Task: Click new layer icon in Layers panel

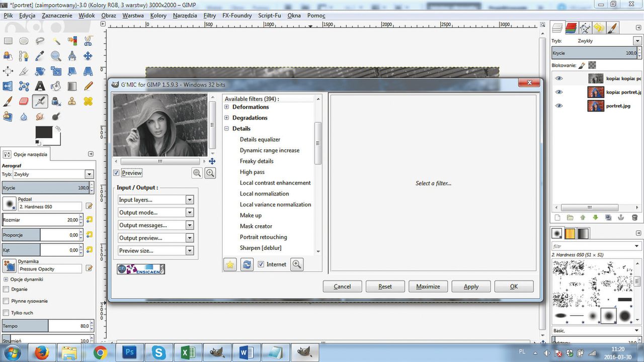Action: coord(557,218)
